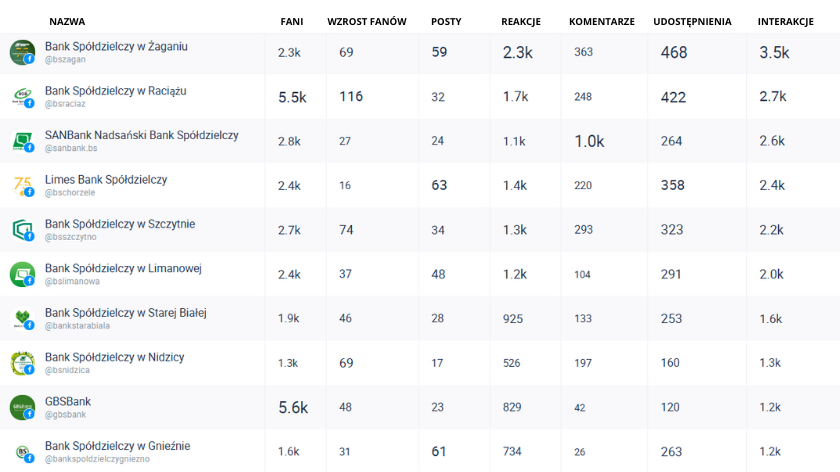Screen dimensions: 840x472
Task: Click Limes Bank Spółdzielczy 75 logo
Action: (x=22, y=185)
